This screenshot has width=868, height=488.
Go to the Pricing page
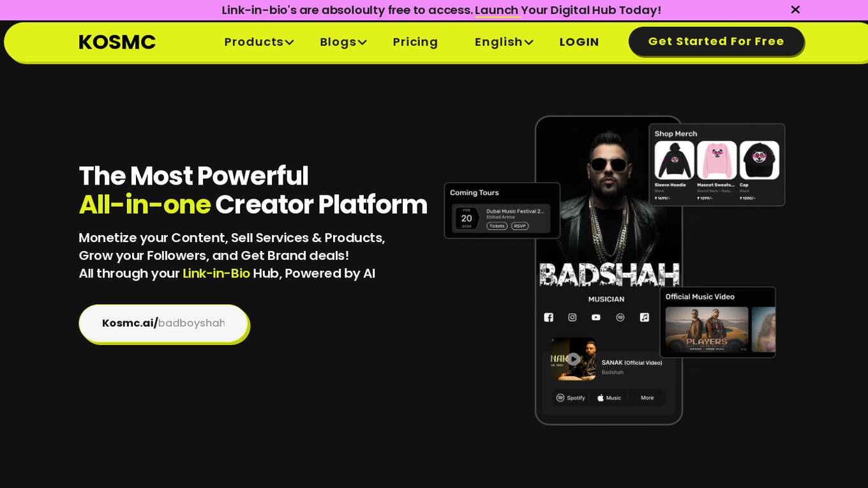coord(415,42)
